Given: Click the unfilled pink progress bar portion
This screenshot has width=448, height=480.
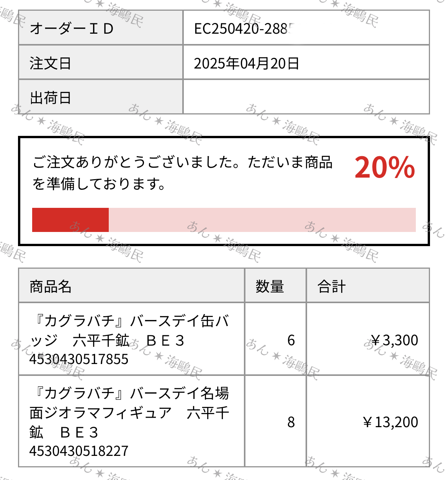Looking at the screenshot, I should (262, 220).
